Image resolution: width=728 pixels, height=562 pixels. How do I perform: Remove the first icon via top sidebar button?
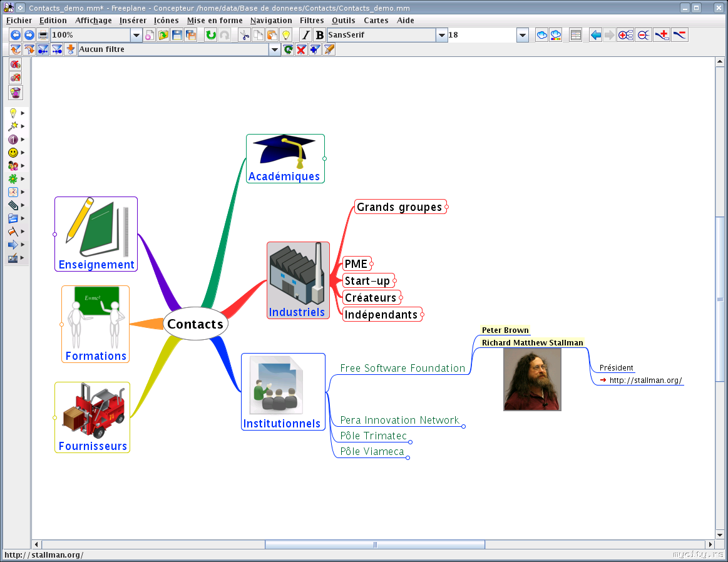click(x=15, y=64)
